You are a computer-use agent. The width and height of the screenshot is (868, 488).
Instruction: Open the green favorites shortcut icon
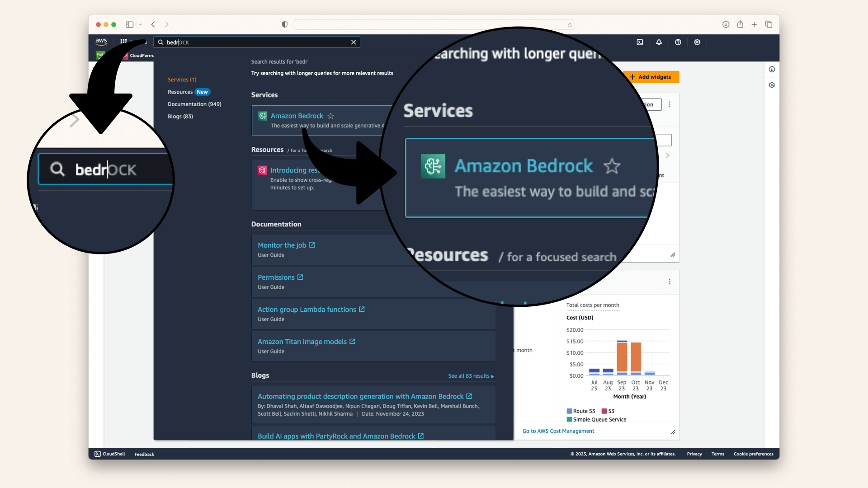pos(100,55)
